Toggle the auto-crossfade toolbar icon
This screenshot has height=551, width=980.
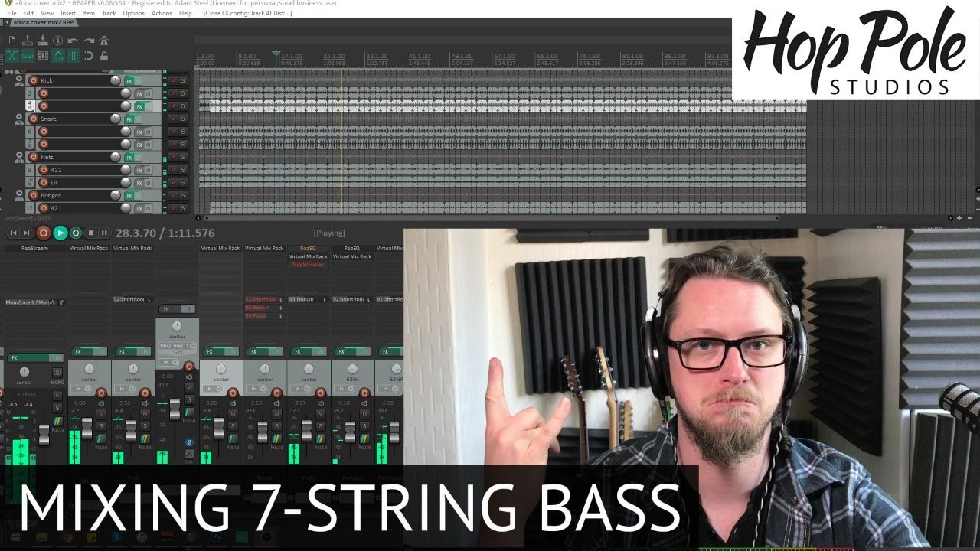(x=12, y=56)
